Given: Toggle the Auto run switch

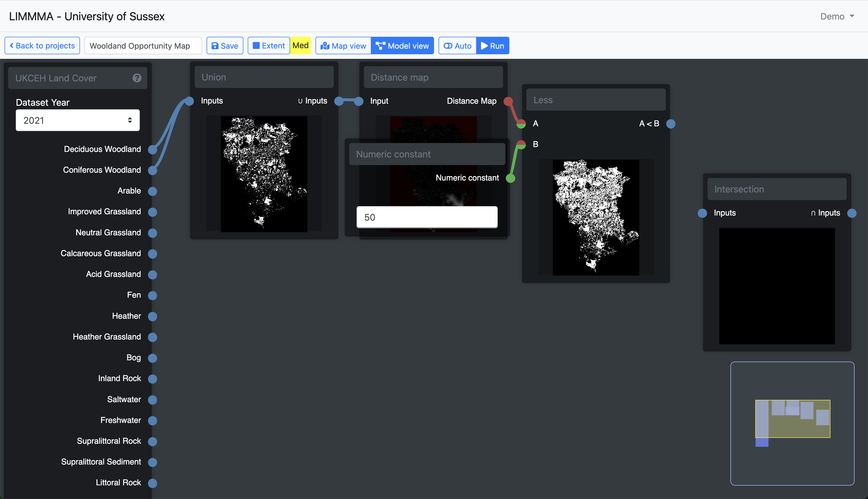Looking at the screenshot, I should (x=457, y=46).
